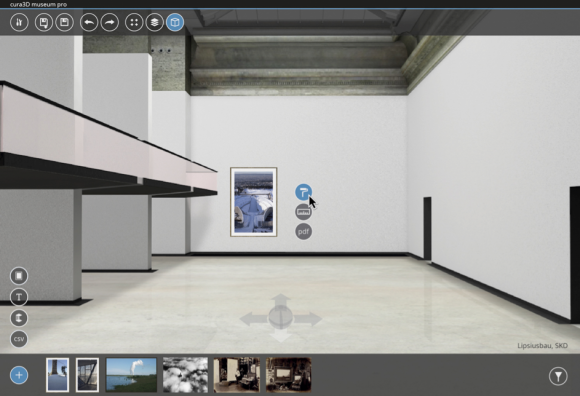Click the navigation down arrow on floor

click(x=281, y=336)
